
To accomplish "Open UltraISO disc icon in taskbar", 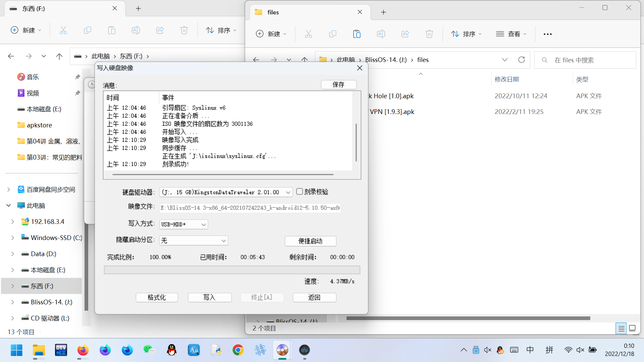I will 282,350.
